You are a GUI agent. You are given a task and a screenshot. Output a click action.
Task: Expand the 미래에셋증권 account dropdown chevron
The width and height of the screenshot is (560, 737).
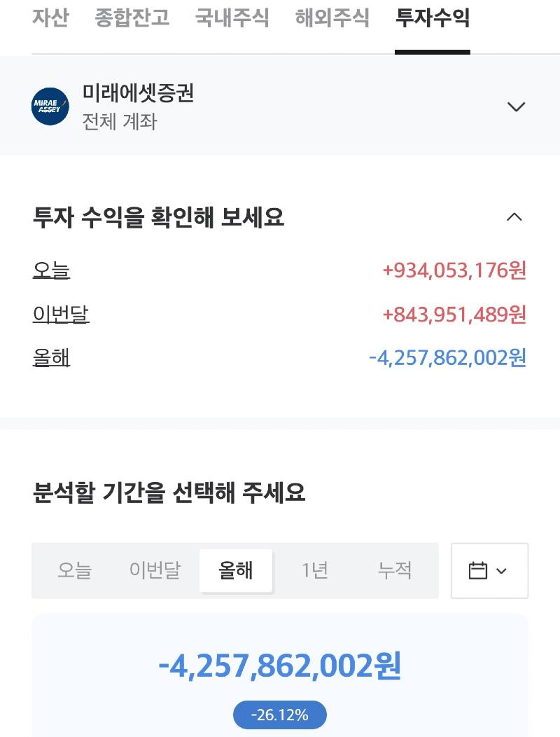pyautogui.click(x=516, y=106)
